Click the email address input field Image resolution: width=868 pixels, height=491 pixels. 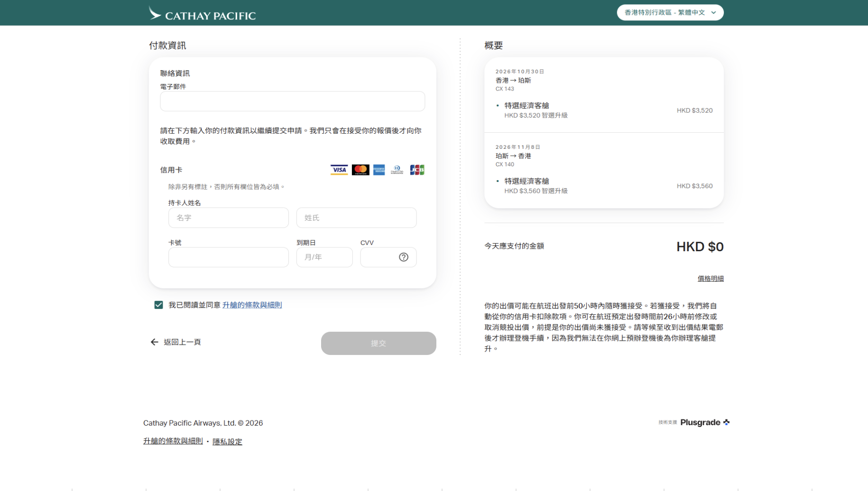pyautogui.click(x=292, y=101)
